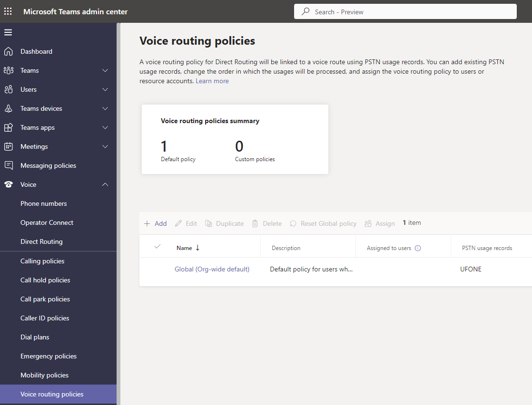Viewport: 532px width, 405px height.
Task: Select Voice routing policies in sidebar
Action: point(59,394)
